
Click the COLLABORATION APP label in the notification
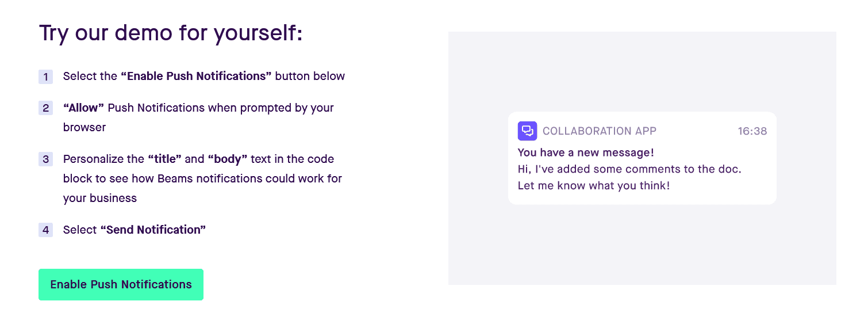pyautogui.click(x=599, y=131)
